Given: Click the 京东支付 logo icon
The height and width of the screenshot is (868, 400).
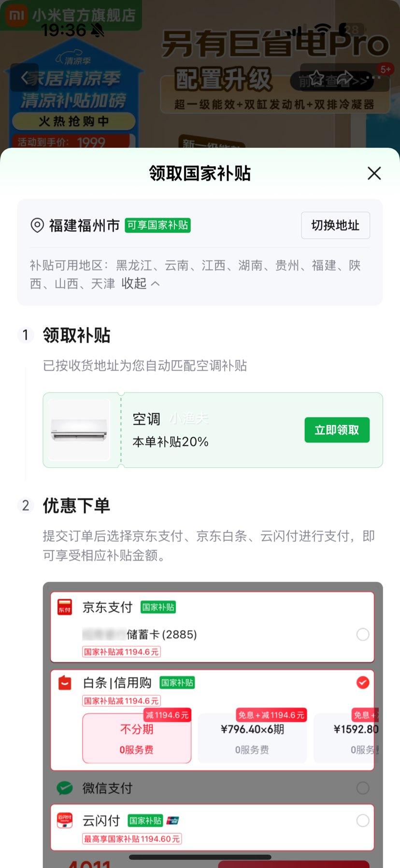Looking at the screenshot, I should 65,607.
